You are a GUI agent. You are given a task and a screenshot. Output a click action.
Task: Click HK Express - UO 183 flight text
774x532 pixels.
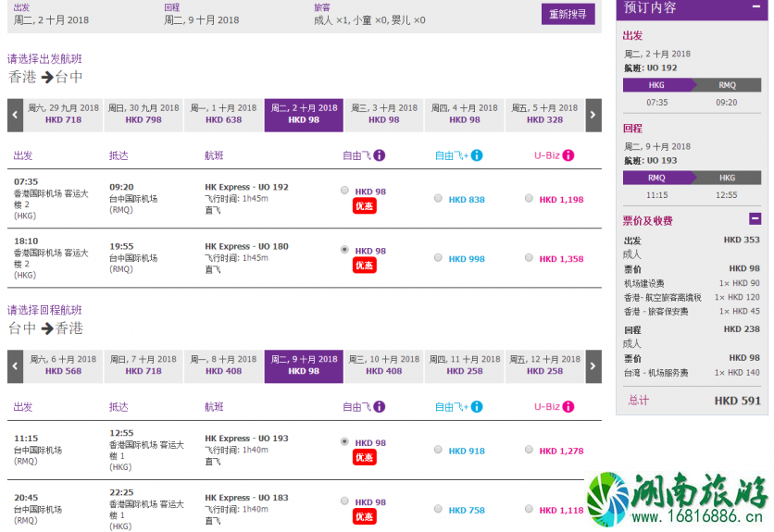pos(246,498)
